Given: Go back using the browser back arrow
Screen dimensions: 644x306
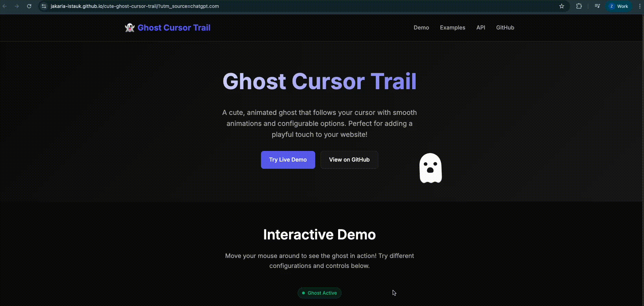Looking at the screenshot, I should point(5,6).
